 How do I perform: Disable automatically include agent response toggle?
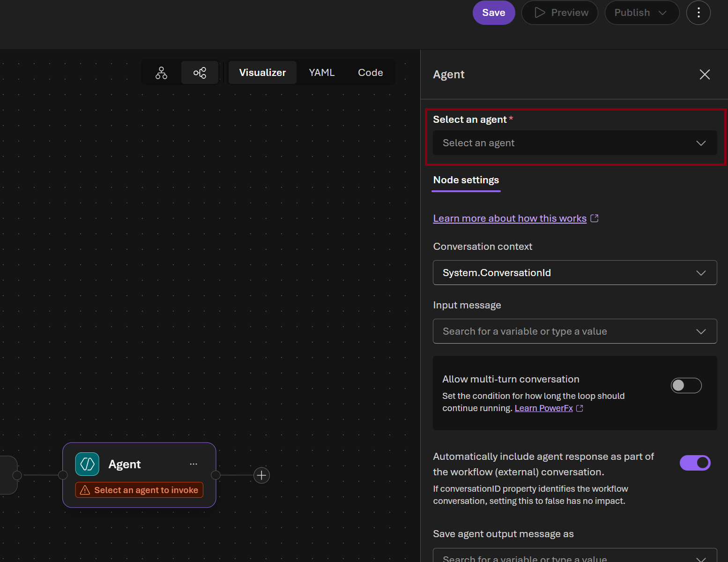[695, 463]
